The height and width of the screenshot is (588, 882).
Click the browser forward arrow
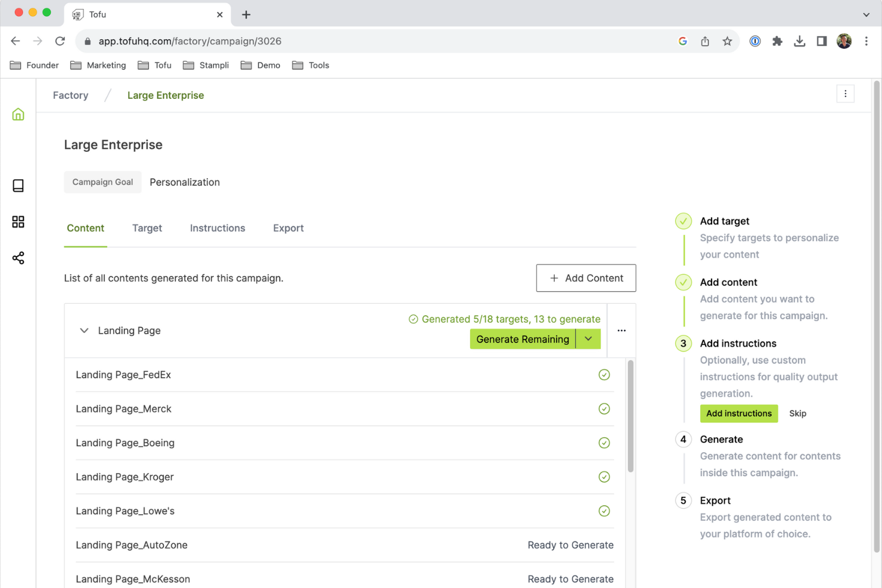[38, 41]
